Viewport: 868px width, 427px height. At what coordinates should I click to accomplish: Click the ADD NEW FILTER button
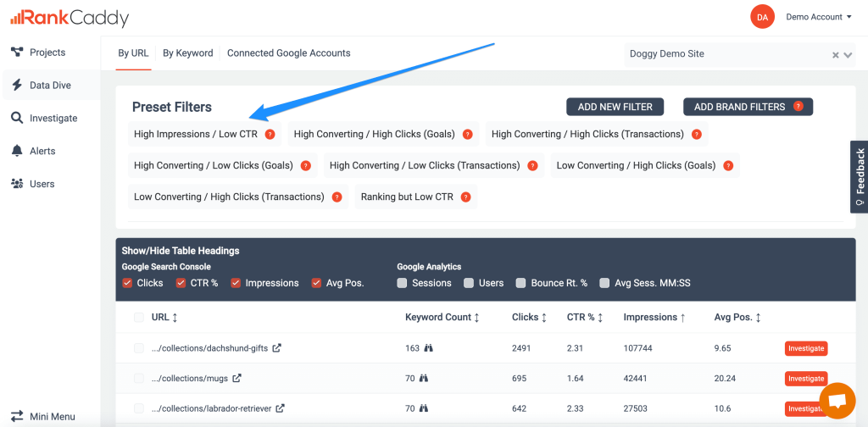[615, 107]
